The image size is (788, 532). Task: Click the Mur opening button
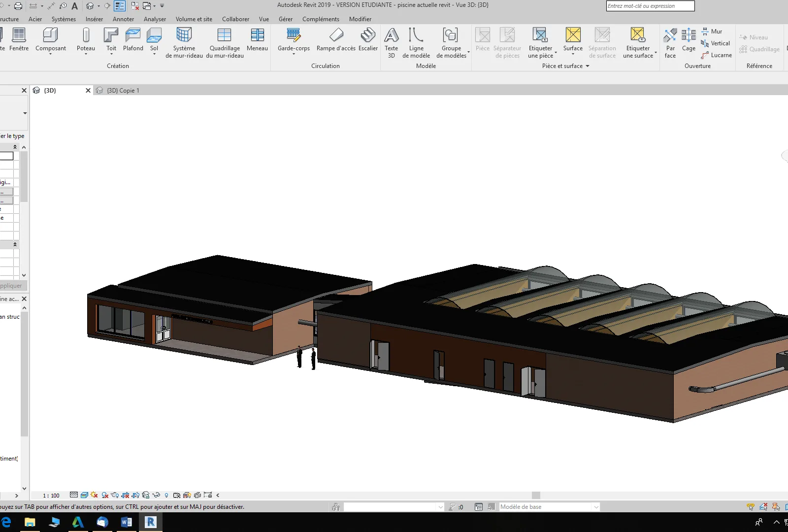point(711,31)
